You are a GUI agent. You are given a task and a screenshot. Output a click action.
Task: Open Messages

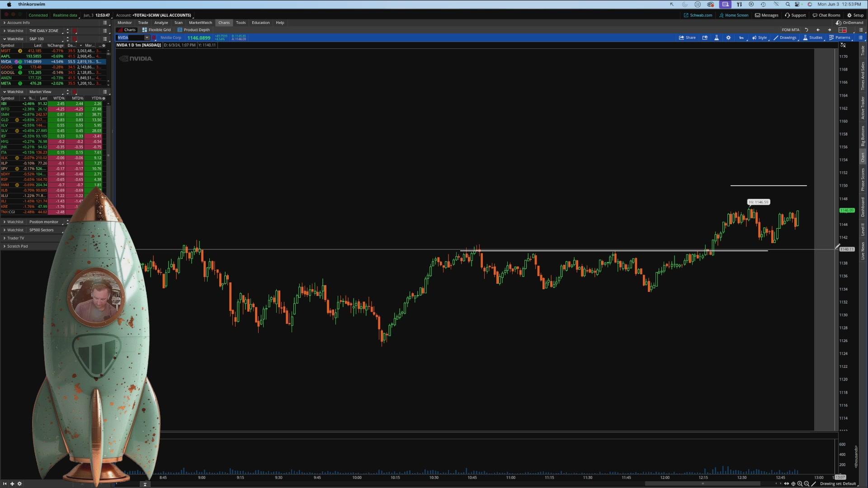[767, 15]
